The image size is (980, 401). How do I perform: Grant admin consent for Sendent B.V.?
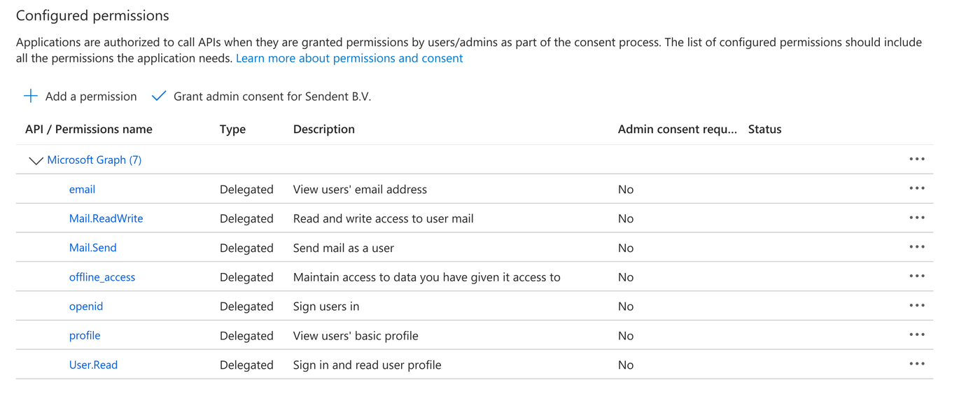click(272, 97)
